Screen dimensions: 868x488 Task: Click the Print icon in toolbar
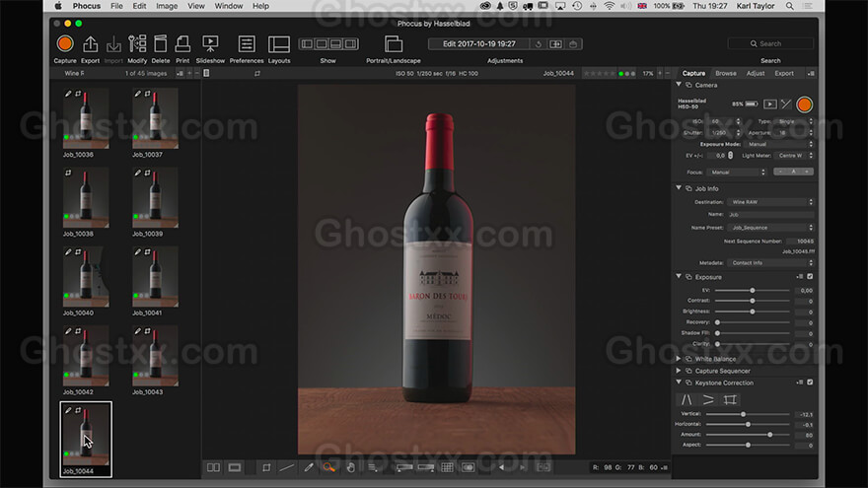click(x=182, y=43)
